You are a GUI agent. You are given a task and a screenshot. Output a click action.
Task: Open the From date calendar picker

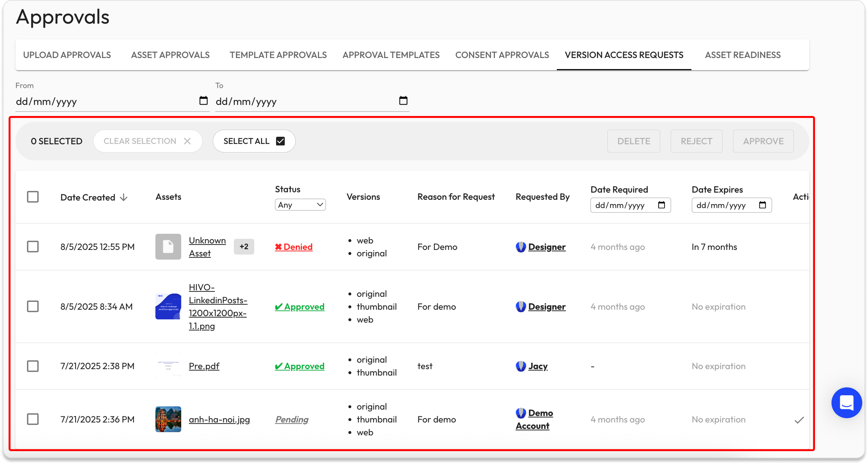coord(203,101)
